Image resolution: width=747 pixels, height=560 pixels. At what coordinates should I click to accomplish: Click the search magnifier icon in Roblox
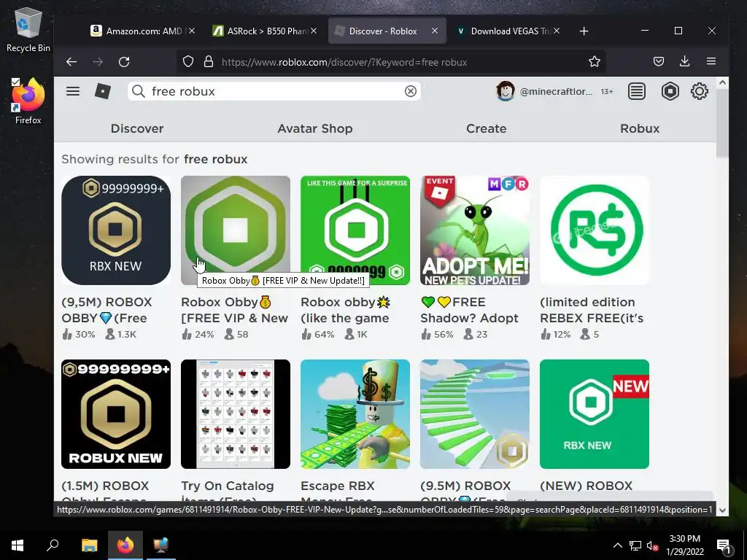click(x=138, y=91)
